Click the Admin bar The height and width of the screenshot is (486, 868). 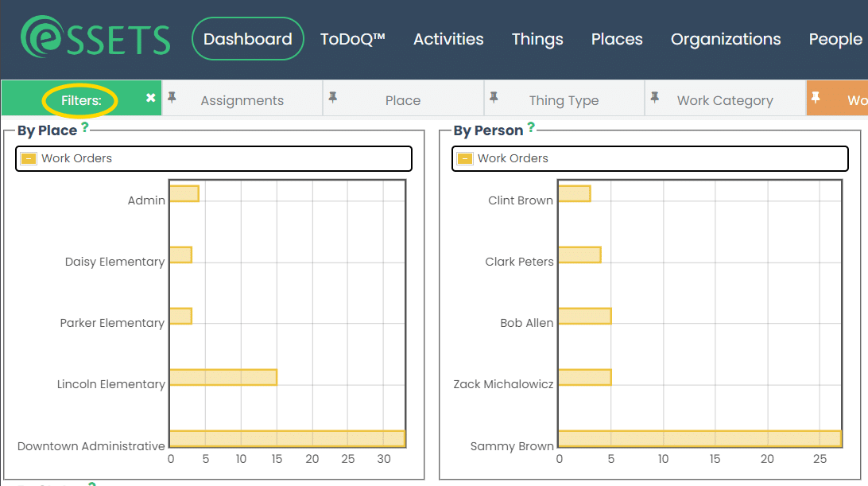tap(184, 194)
